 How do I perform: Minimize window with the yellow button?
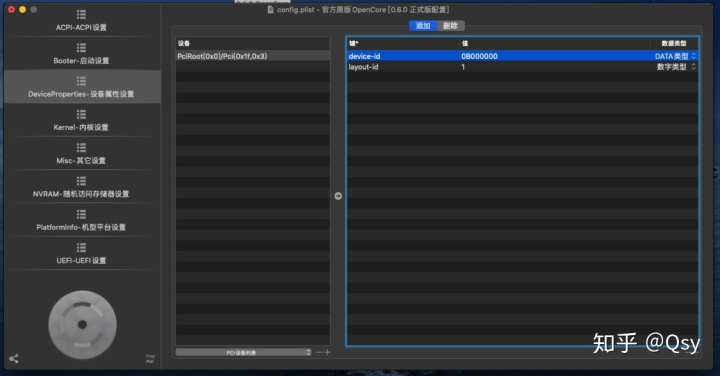point(22,9)
